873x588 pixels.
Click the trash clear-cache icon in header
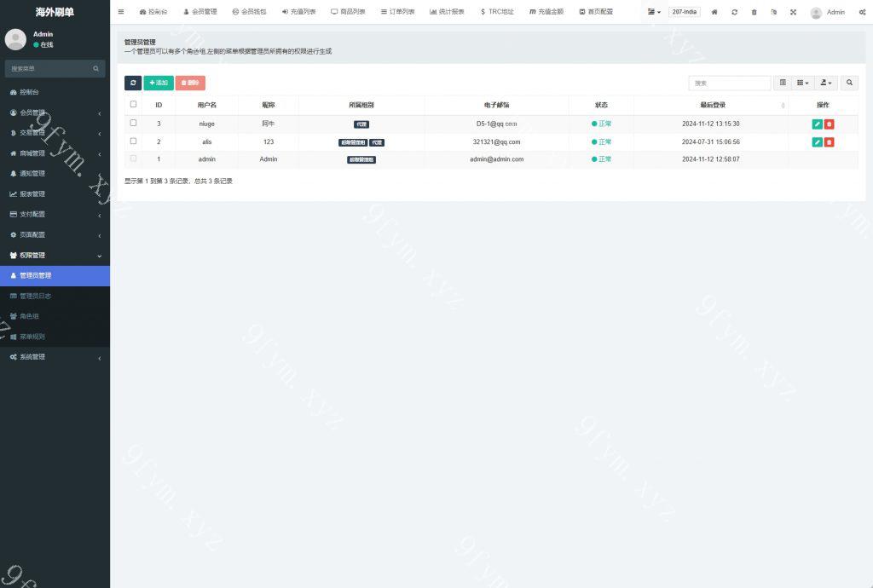[754, 12]
